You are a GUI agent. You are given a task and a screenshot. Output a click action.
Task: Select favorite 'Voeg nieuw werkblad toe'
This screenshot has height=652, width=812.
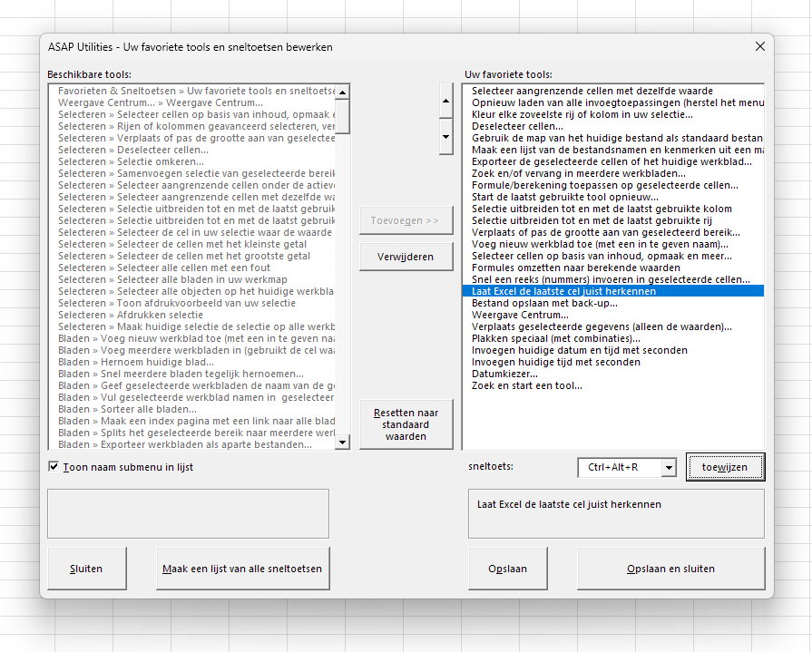pyautogui.click(x=613, y=244)
